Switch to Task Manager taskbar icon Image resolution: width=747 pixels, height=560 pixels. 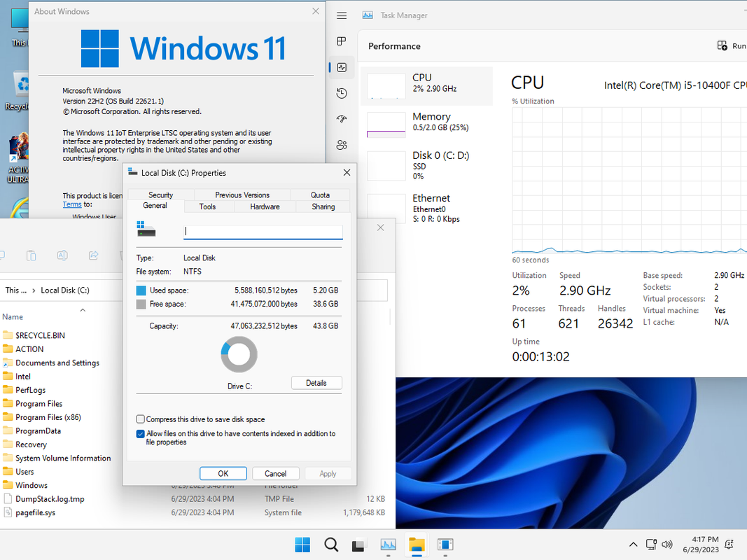(x=389, y=545)
